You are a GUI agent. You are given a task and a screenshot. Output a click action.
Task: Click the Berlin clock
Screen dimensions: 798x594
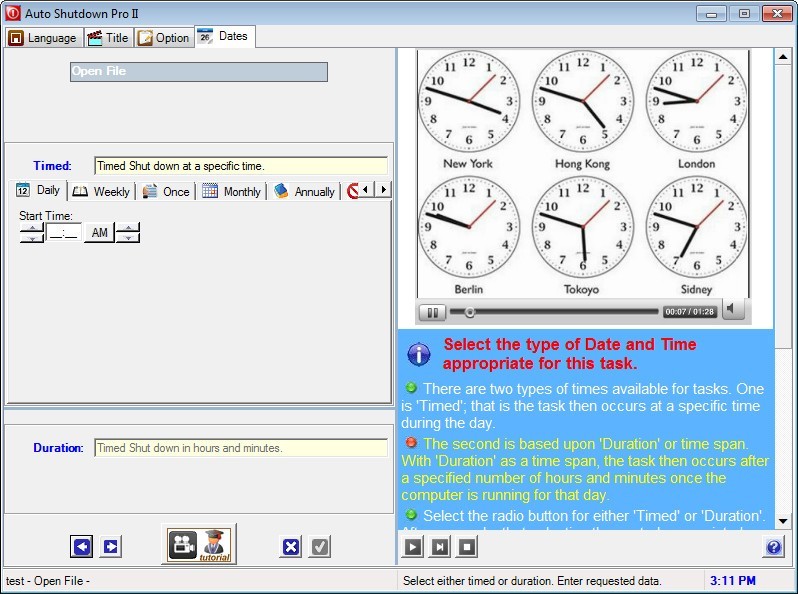click(469, 227)
